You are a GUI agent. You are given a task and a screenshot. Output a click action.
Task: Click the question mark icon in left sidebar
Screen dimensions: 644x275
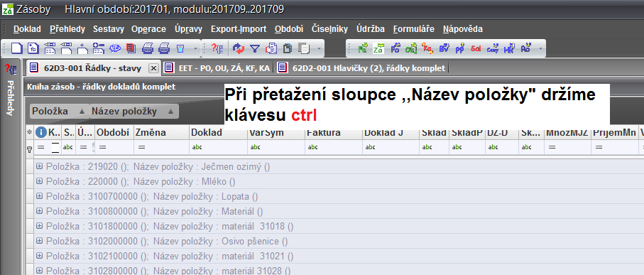point(10,70)
